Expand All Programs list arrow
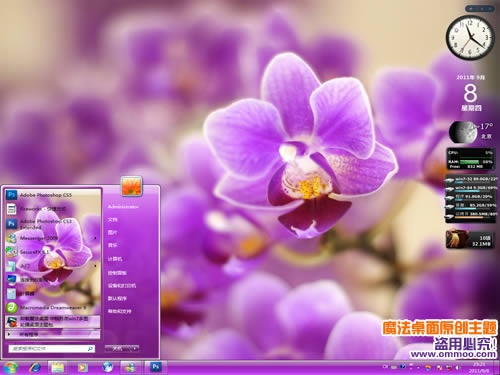Viewport: 500px width, 375px height. (9, 334)
